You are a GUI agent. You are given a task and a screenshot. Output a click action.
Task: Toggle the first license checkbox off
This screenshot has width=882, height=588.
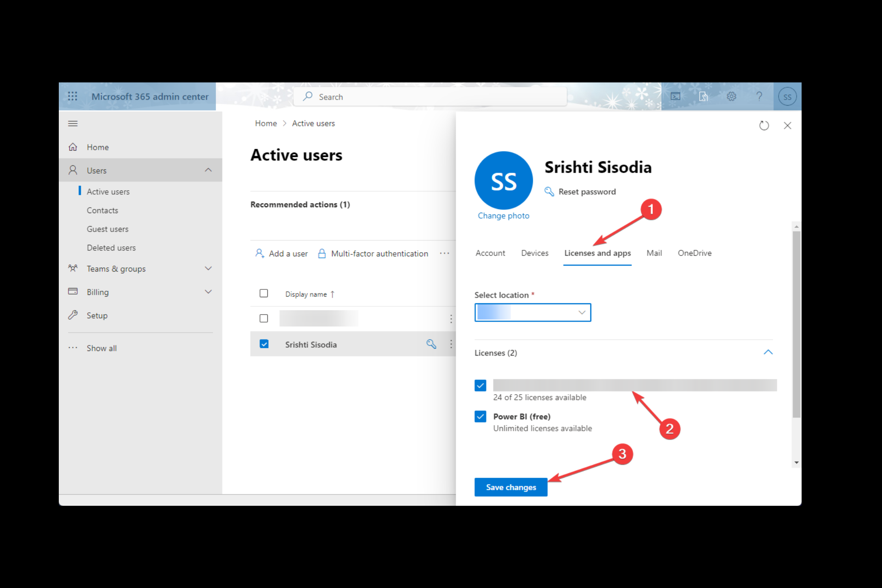pyautogui.click(x=481, y=384)
